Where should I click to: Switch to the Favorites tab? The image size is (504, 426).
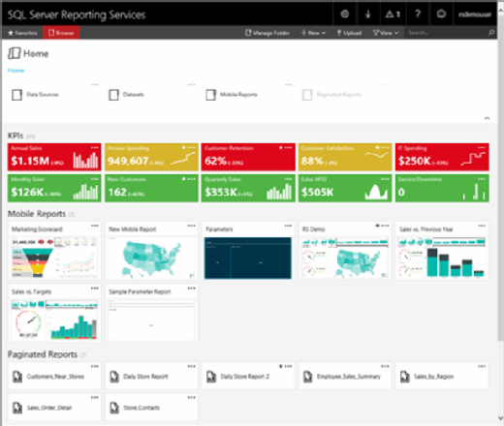coord(22,33)
